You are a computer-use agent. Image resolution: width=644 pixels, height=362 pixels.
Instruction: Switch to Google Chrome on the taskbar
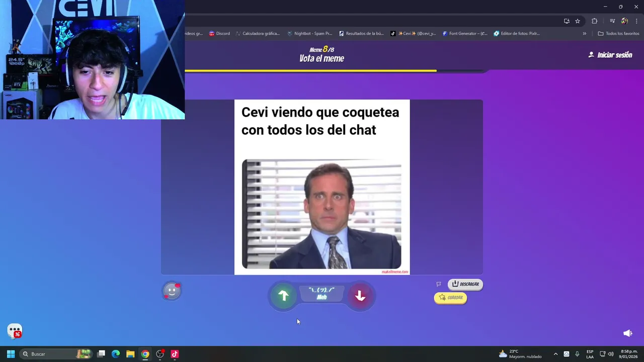[145, 354]
